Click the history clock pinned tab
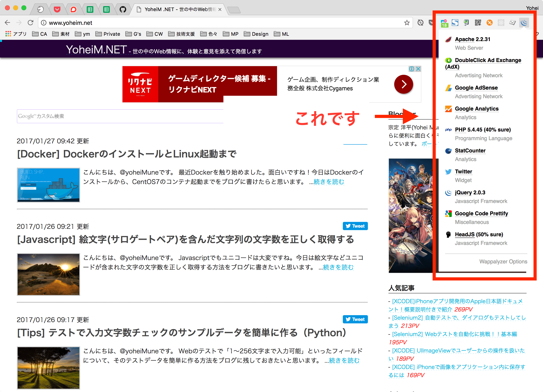The width and height of the screenshot is (543, 392). [x=40, y=9]
